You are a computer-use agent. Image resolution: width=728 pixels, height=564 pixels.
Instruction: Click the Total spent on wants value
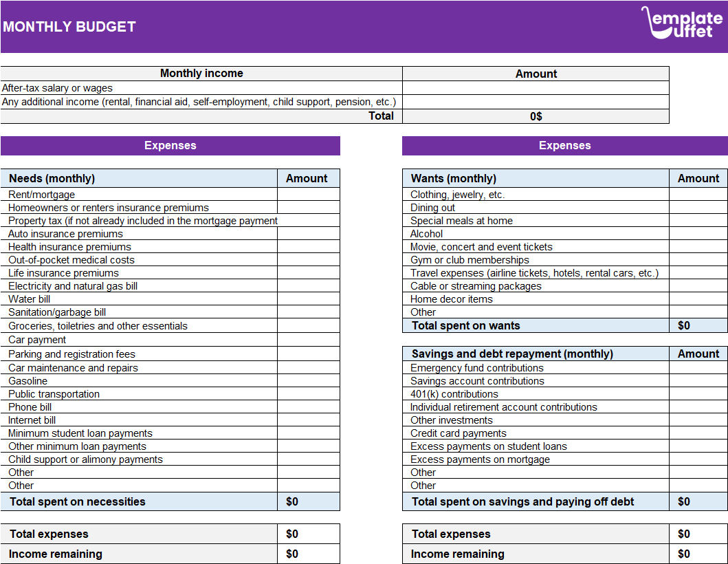(x=698, y=325)
